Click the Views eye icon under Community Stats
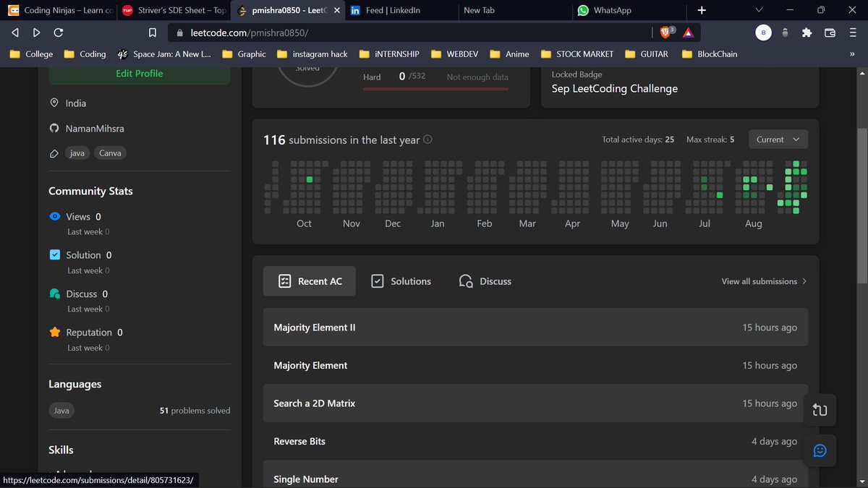Image resolution: width=868 pixels, height=488 pixels. click(x=55, y=216)
